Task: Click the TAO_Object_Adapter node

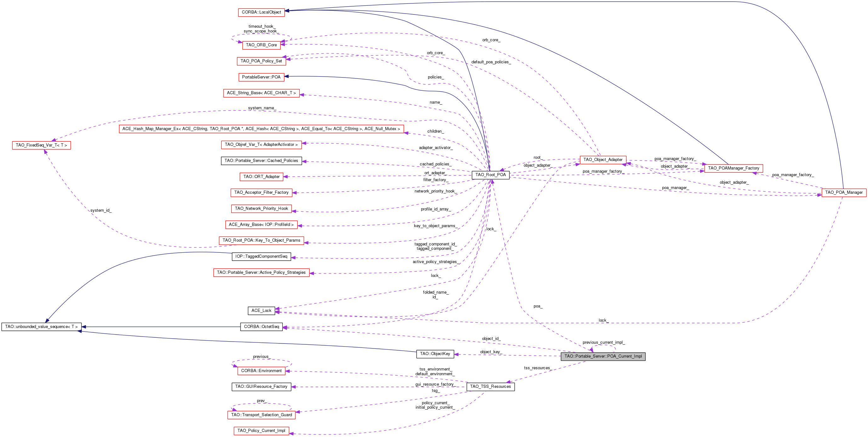Action: coord(603,159)
